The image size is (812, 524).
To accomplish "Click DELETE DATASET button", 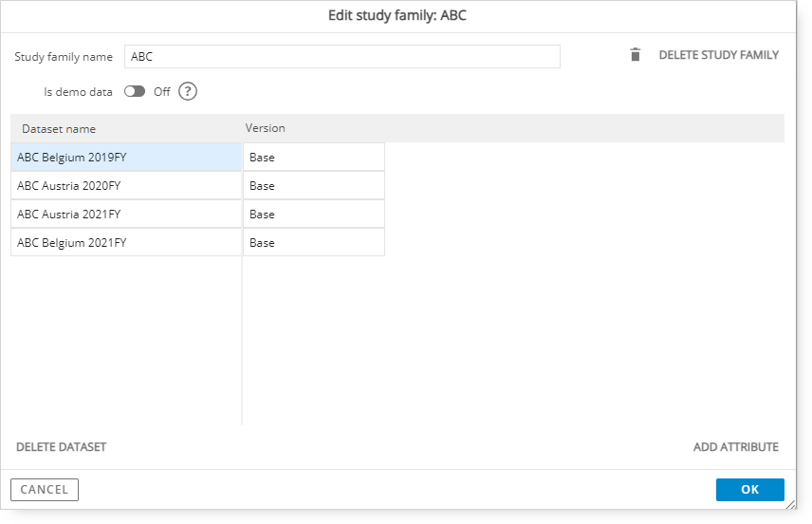I will point(61,447).
